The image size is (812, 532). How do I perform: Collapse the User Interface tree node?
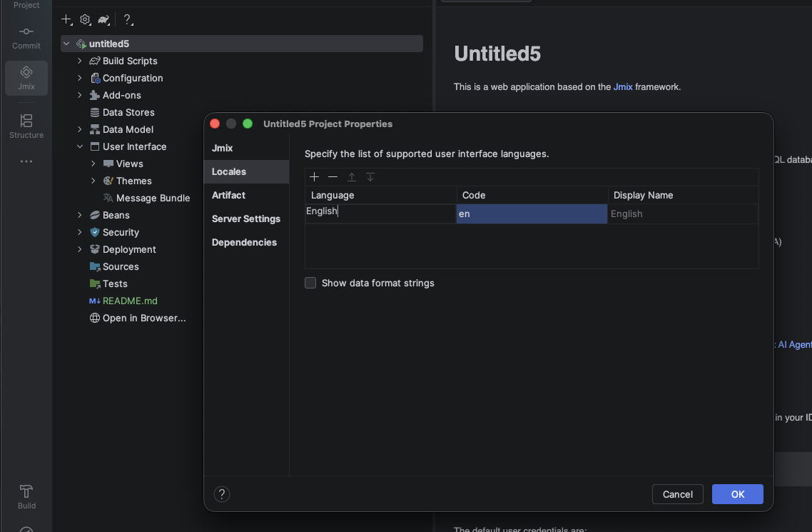pyautogui.click(x=80, y=146)
